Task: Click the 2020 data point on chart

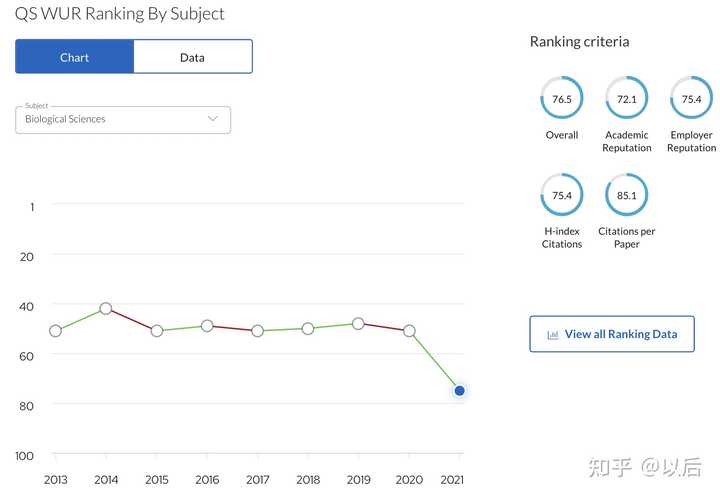Action: 409,331
